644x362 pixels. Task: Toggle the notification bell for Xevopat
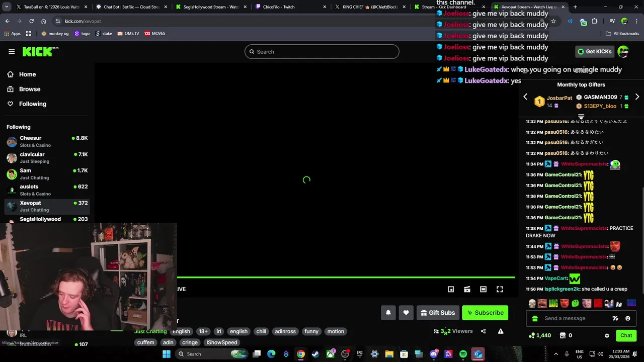388,313
